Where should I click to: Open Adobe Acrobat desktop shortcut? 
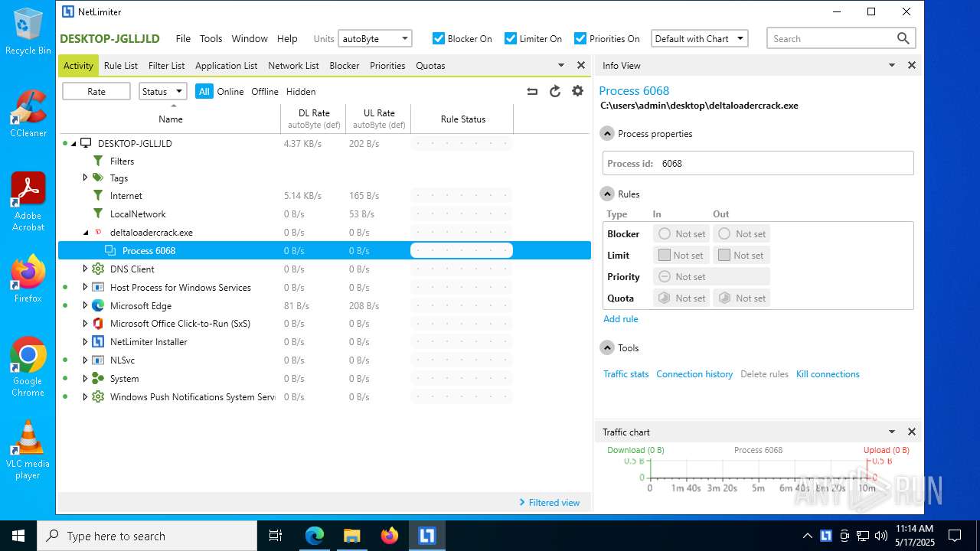coord(28,201)
